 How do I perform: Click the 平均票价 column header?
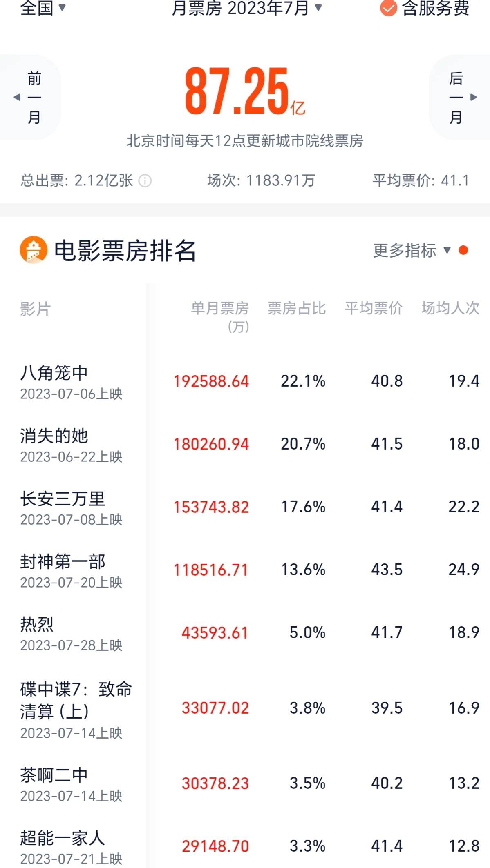(x=373, y=308)
